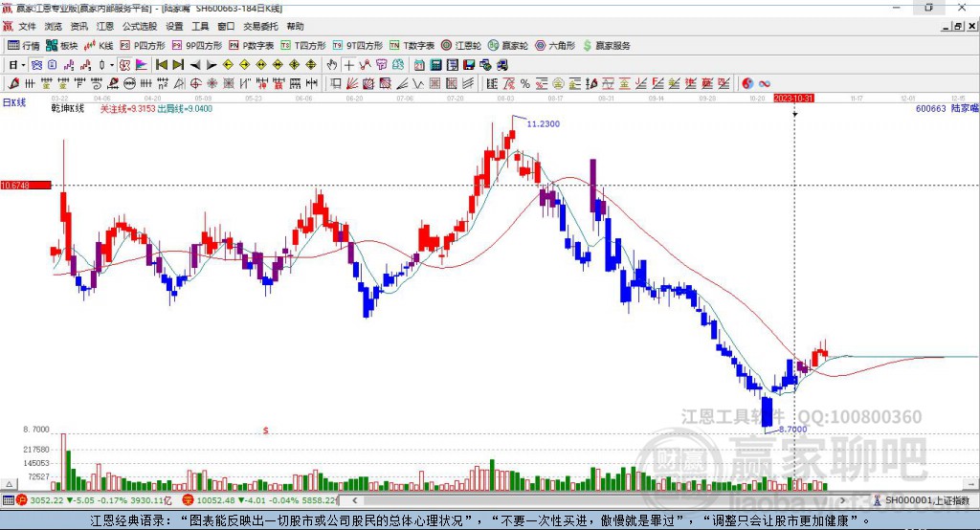Image resolution: width=980 pixels, height=530 pixels.
Task: Click the SH000001 上证指数 status label
Action: click(926, 500)
